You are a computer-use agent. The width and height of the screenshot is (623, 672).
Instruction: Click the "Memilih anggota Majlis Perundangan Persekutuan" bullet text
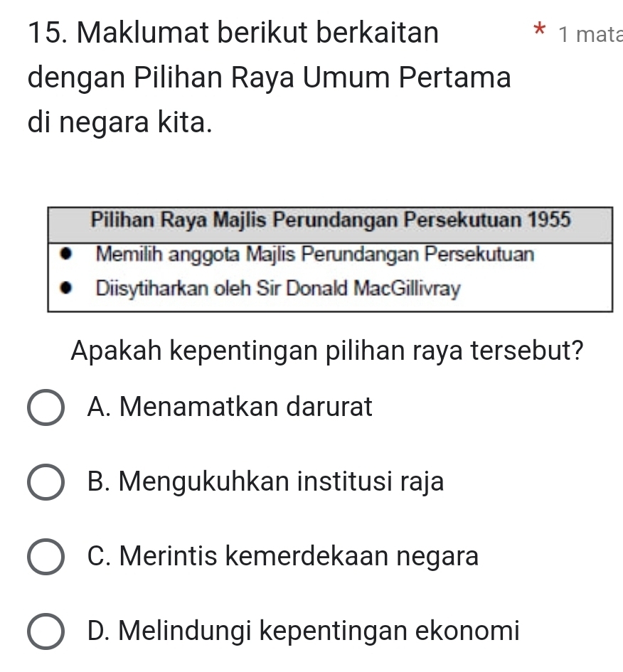314,254
